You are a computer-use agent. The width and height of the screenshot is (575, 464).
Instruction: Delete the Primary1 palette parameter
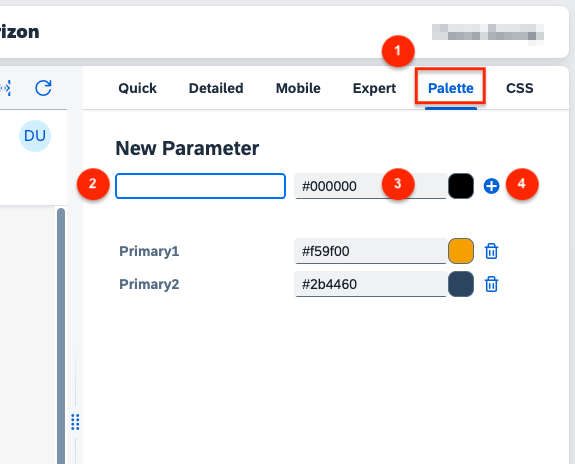pyautogui.click(x=491, y=251)
